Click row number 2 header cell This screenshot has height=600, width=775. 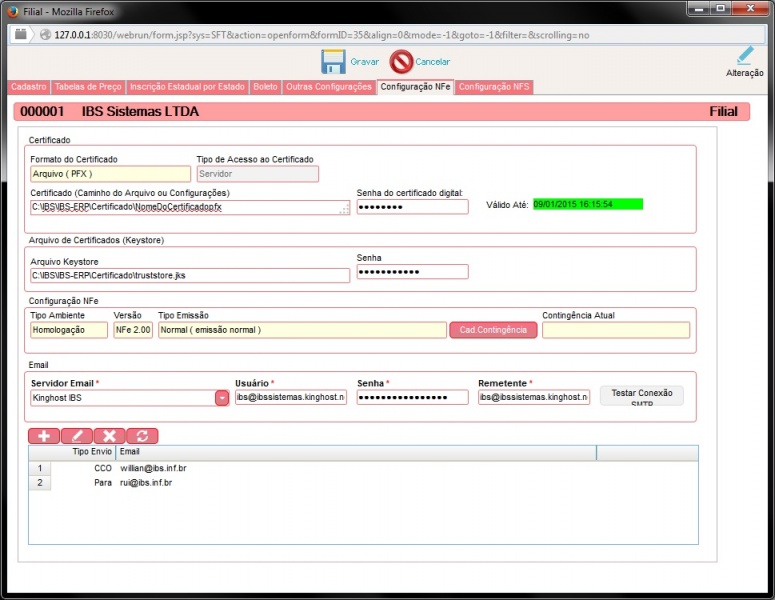point(40,483)
